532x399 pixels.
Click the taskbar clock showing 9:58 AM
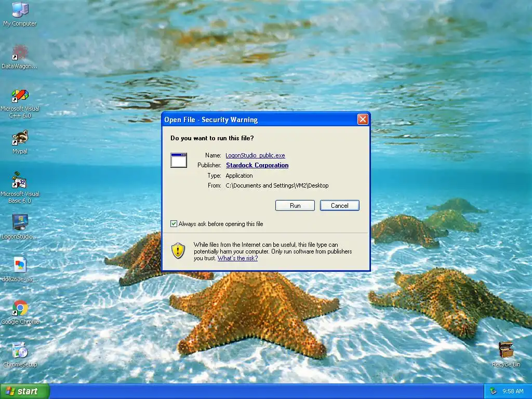[x=513, y=391]
